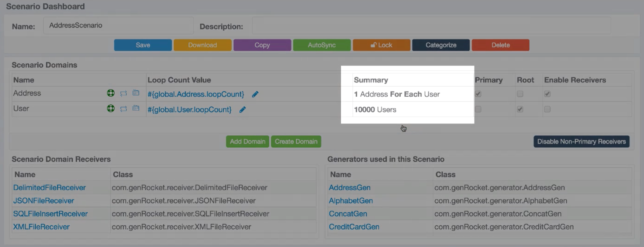This screenshot has height=247, width=644.
Task: Open the JSONFileReceiver link
Action: [44, 201]
